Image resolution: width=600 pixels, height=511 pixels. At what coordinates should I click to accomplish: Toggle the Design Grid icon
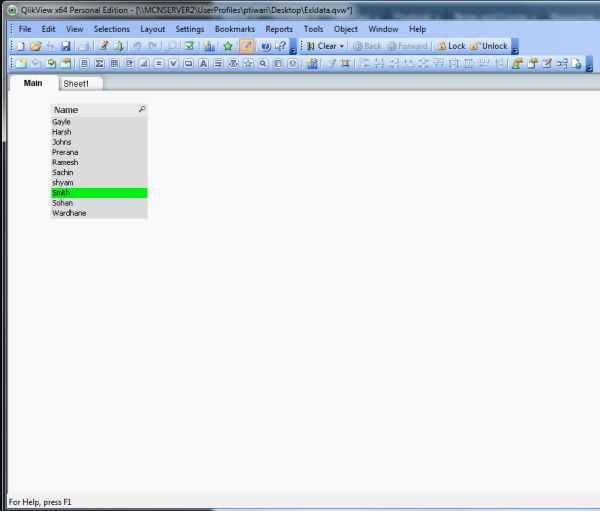point(345,64)
